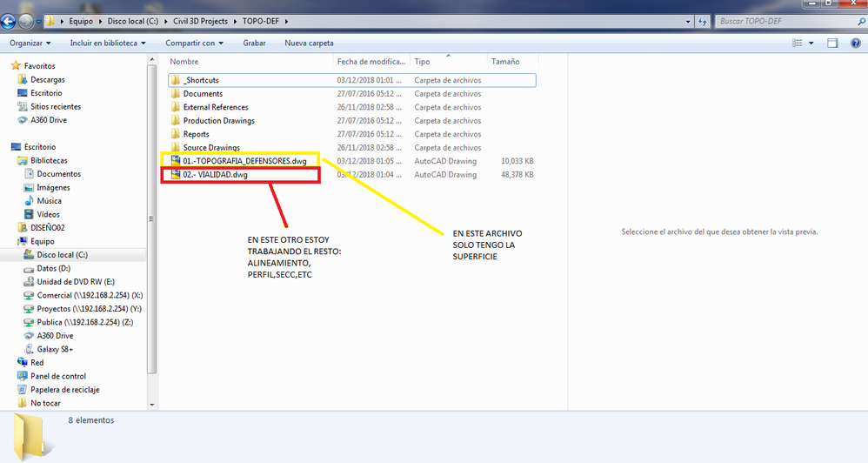Expand the breadcrumb arrow after Equipo

tap(100, 22)
